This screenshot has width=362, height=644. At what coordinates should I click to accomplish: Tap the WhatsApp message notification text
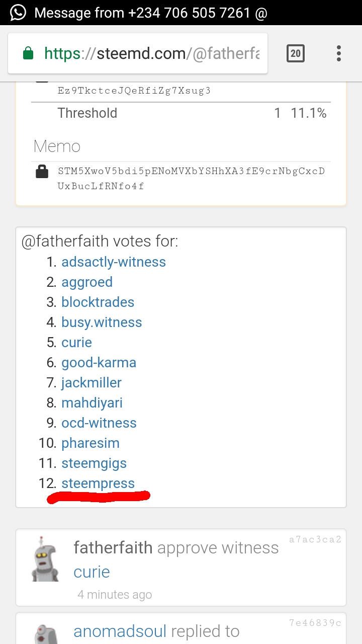coord(151,13)
